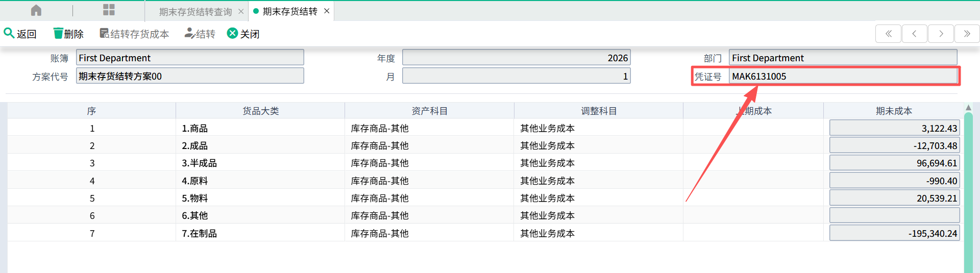Screen dimensions: 980x273
Task: Click the 返回 search icon button
Action: pos(9,34)
